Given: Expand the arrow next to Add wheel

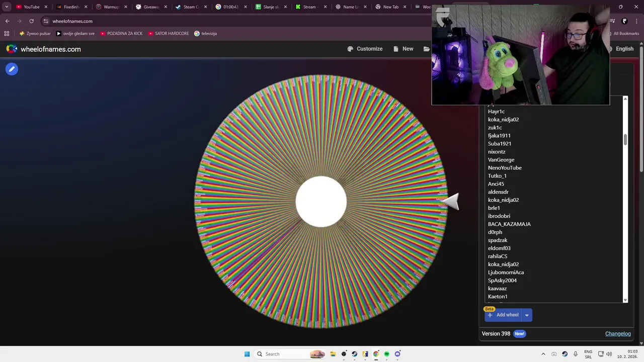Looking at the screenshot, I should coord(527,315).
